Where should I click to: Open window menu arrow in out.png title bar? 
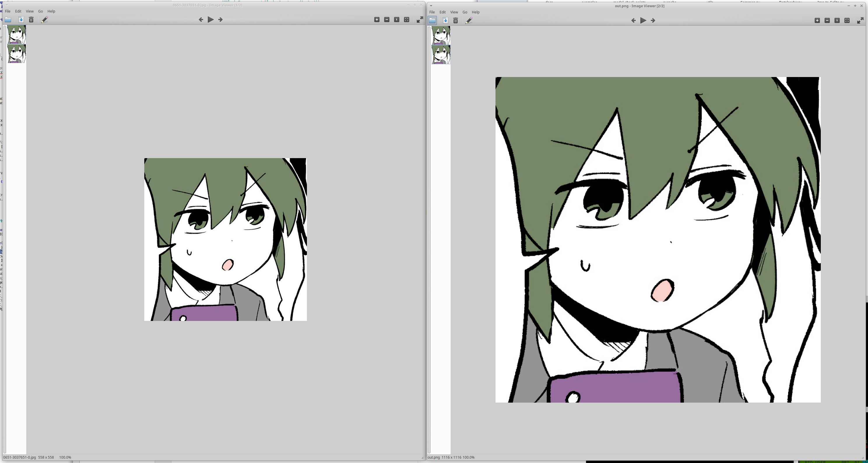coord(431,6)
